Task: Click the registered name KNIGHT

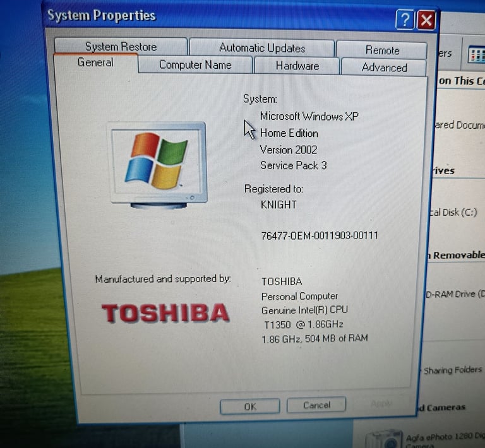Action: pos(278,204)
